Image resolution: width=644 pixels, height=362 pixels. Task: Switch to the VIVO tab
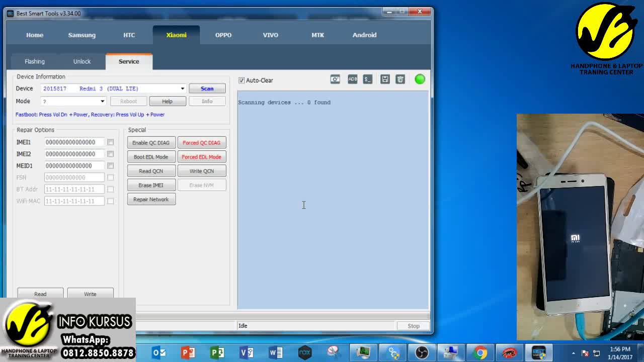point(271,35)
